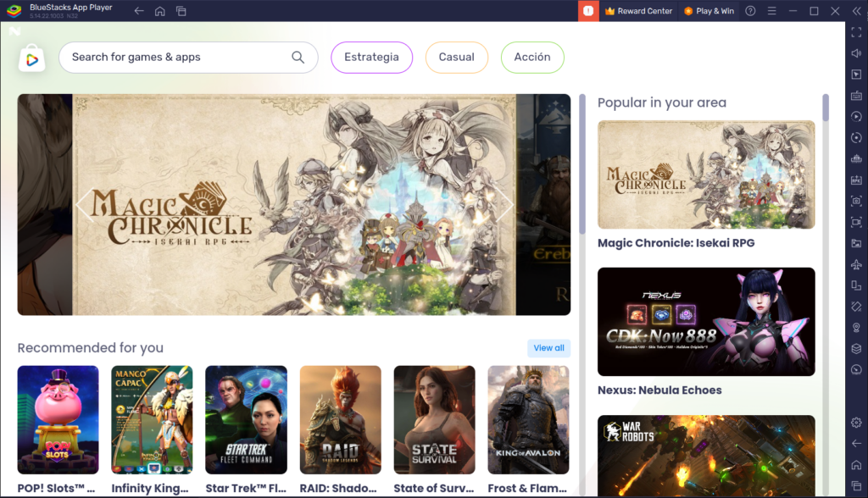Click the title bar back arrow
Viewport: 868px width, 498px height.
[138, 10]
